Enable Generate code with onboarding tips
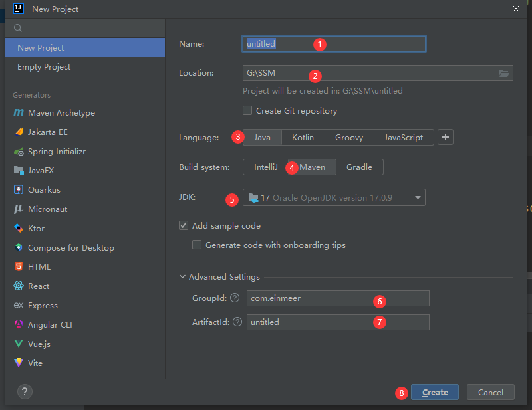The height and width of the screenshot is (410, 532). click(x=197, y=245)
